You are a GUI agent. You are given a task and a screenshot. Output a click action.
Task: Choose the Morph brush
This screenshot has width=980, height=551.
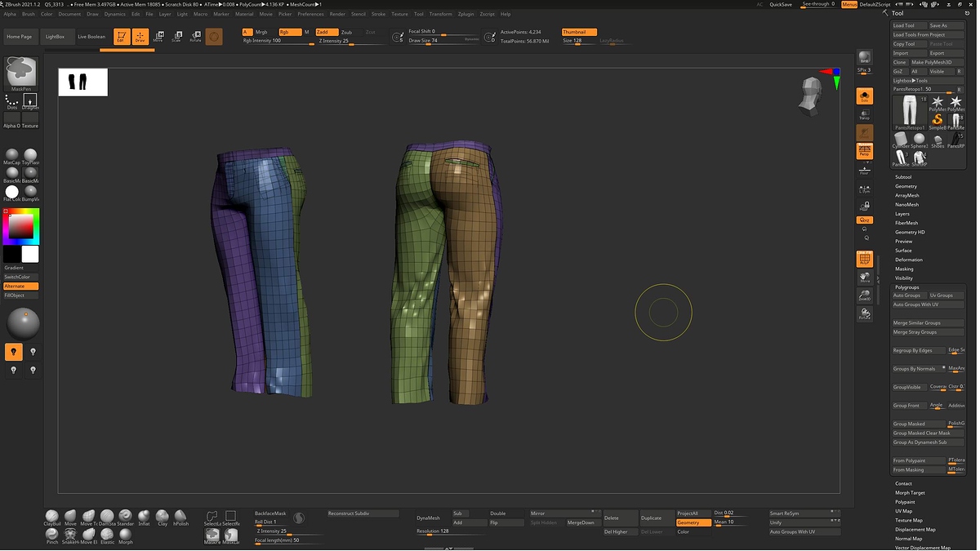[x=126, y=536]
